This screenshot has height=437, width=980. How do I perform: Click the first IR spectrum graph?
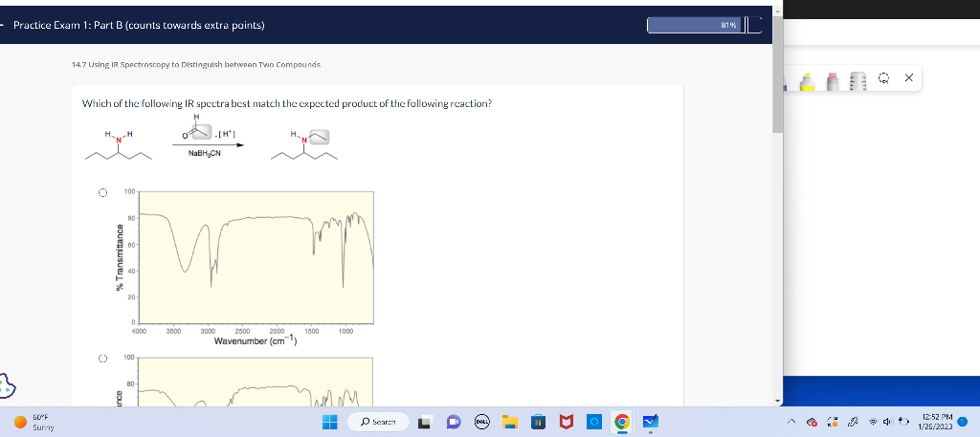256,258
